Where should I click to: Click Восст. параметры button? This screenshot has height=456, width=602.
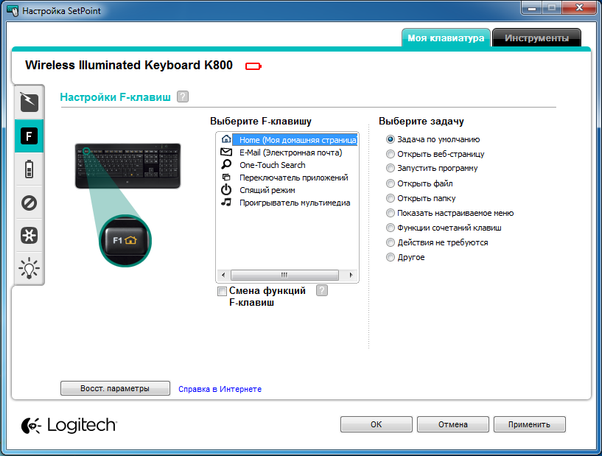[115, 388]
